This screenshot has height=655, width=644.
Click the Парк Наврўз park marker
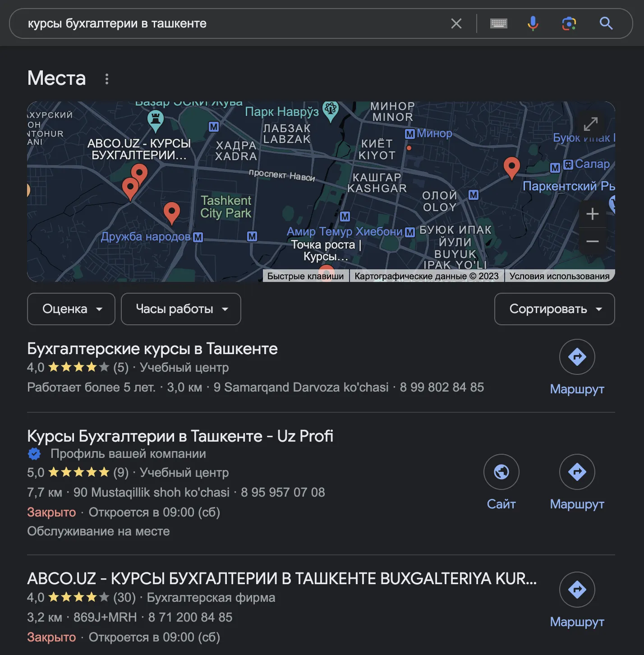331,111
